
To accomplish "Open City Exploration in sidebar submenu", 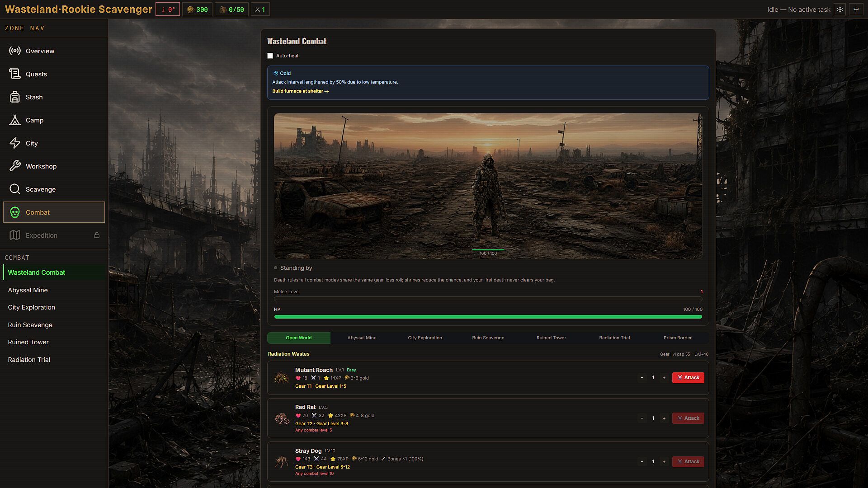I will 54,308.
